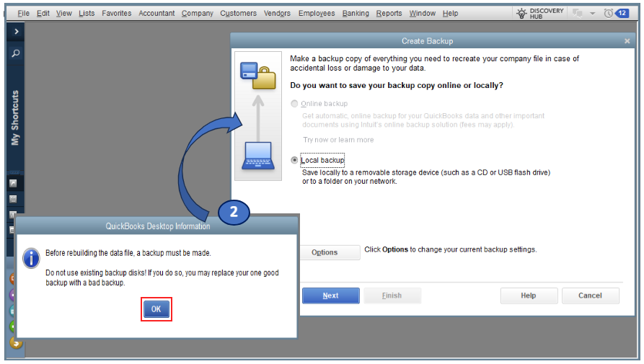The width and height of the screenshot is (644, 364).
Task: Expand the dropdown arrow beside chat icon
Action: pyautogui.click(x=592, y=14)
